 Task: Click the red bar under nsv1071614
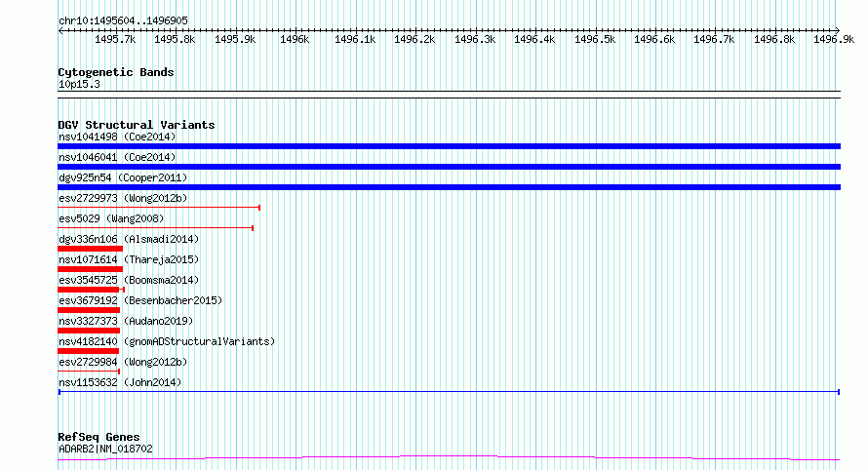(x=91, y=269)
